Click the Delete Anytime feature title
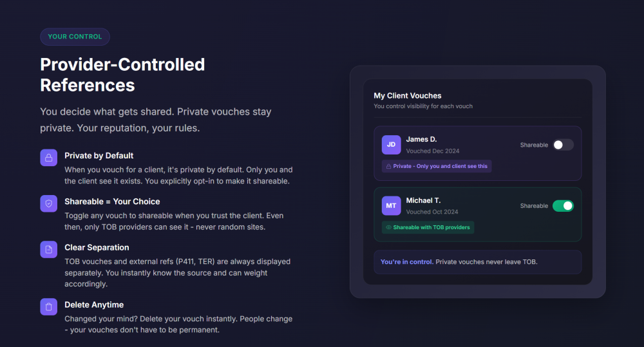 point(94,305)
